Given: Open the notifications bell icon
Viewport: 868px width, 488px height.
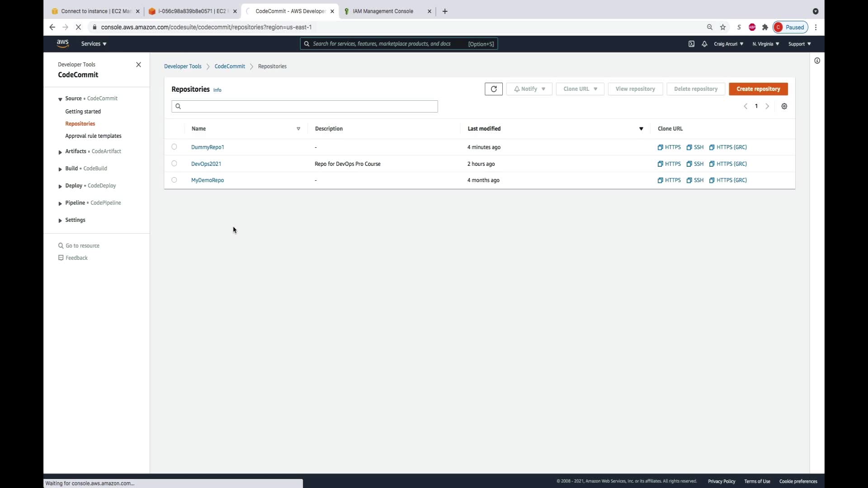Looking at the screenshot, I should tap(704, 44).
